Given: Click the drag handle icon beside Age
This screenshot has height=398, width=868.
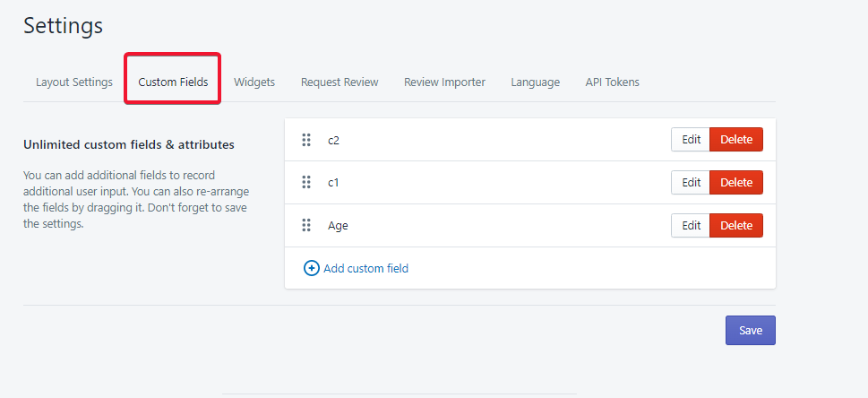Looking at the screenshot, I should coord(306,226).
